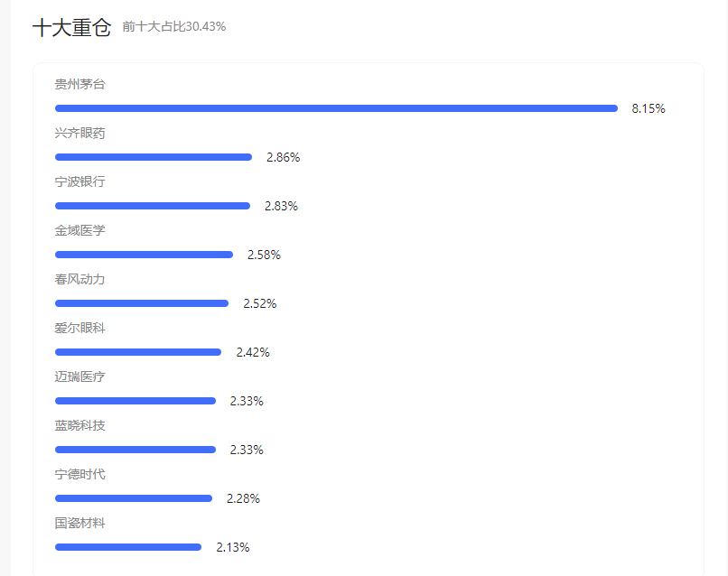The image size is (728, 576).
Task: Select the 2.83% value for 宁波银行
Action: [x=281, y=206]
